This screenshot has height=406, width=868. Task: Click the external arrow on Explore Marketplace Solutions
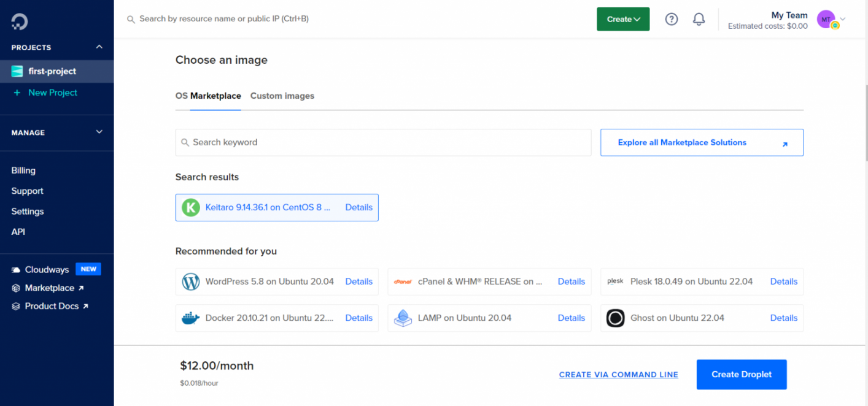click(785, 145)
